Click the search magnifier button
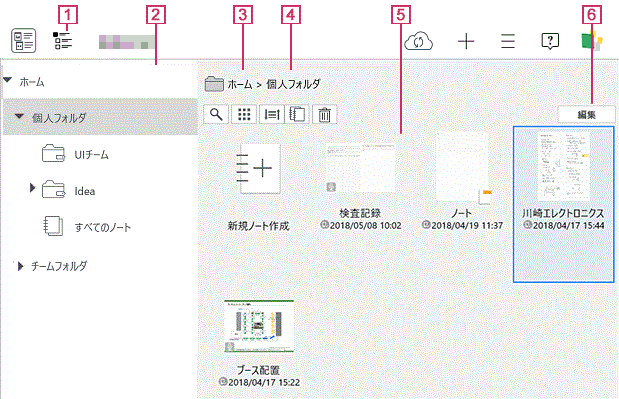This screenshot has width=619, height=399. pos(216,114)
